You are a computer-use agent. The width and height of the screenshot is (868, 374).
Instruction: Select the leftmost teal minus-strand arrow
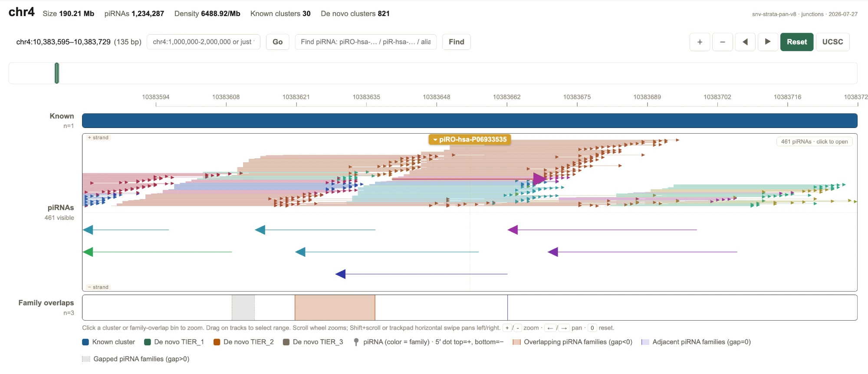click(x=125, y=230)
